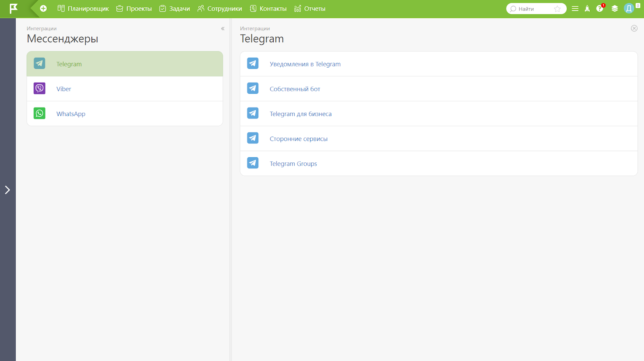Open the Контакты section
This screenshot has width=644, height=361.
[268, 8]
